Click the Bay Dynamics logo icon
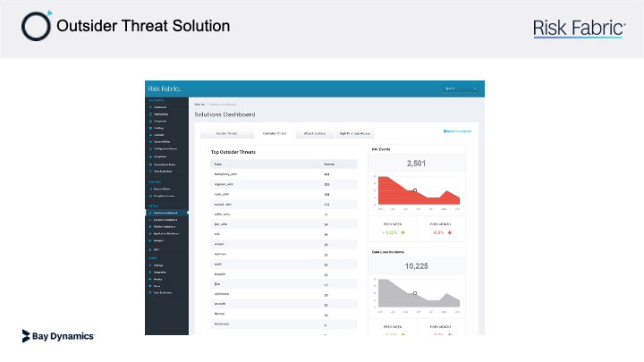The height and width of the screenshot is (362, 644). 26,336
